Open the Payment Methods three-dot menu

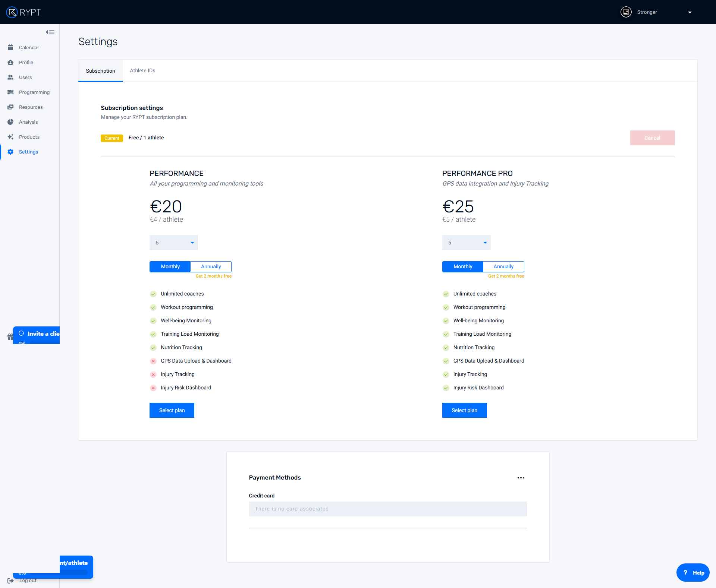[x=521, y=478]
